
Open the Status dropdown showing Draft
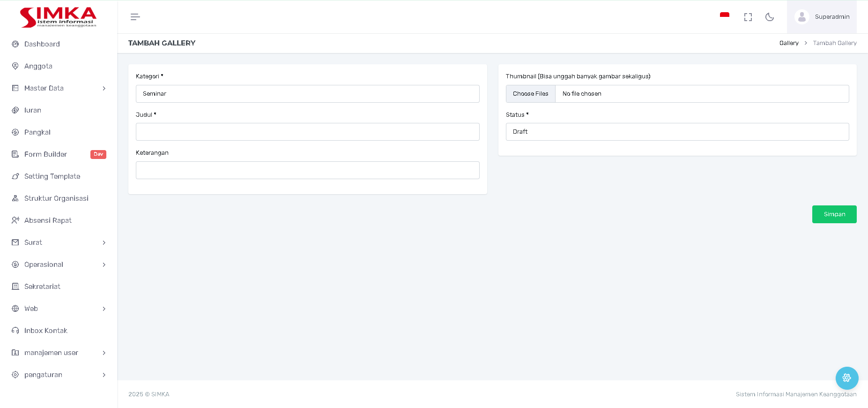click(677, 132)
